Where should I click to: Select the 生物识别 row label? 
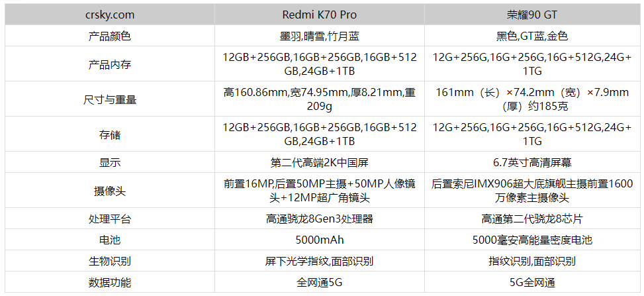(109, 262)
